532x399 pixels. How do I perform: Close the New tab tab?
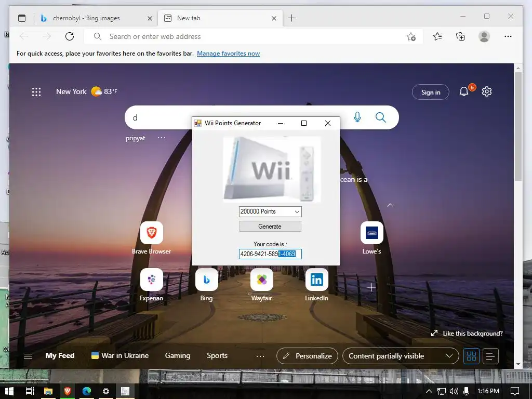point(274,18)
